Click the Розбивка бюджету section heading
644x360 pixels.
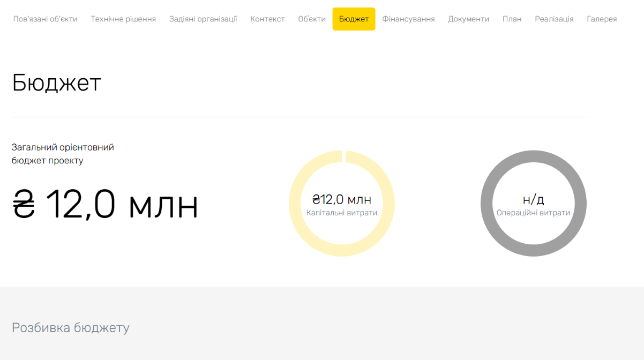click(x=71, y=327)
